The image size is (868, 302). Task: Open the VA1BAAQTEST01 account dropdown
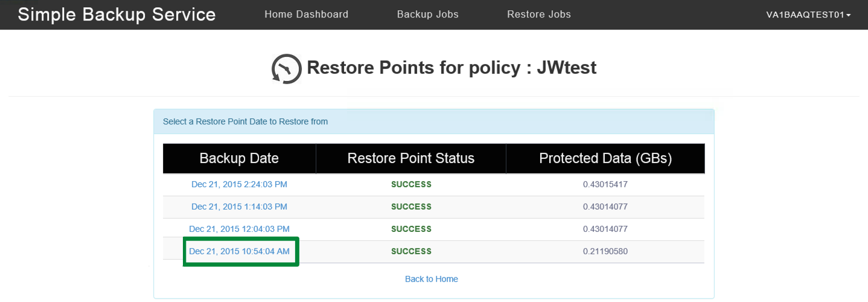tap(808, 14)
